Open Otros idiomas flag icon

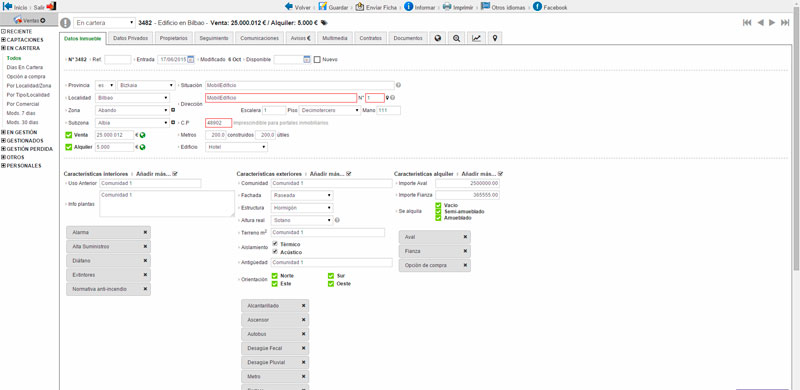(x=485, y=7)
